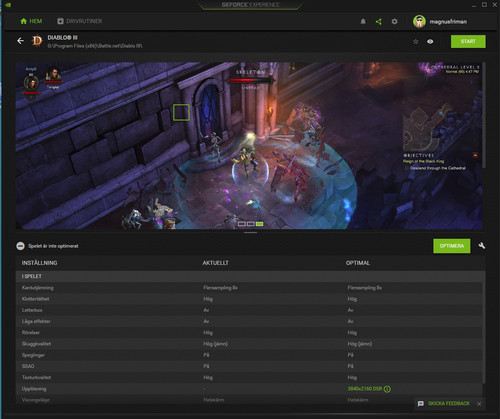The height and width of the screenshot is (419, 500).
Task: Click the optimal 3840x2160 DSR value
Action: pos(365,389)
